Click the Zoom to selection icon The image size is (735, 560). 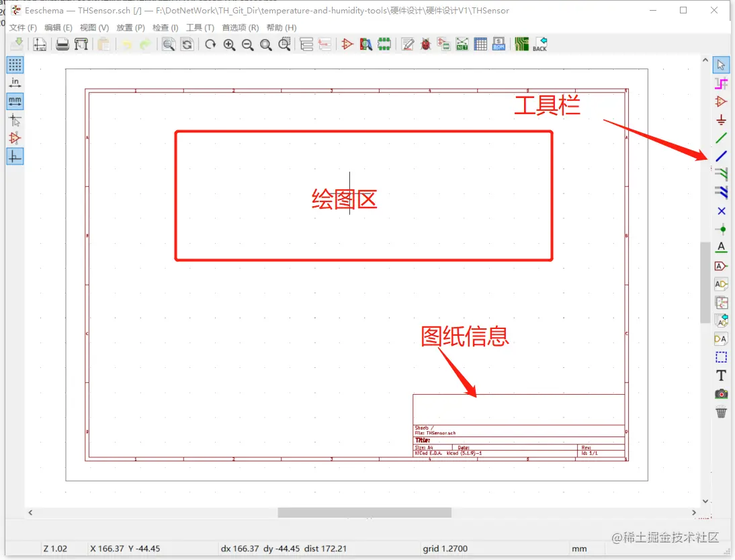[284, 44]
